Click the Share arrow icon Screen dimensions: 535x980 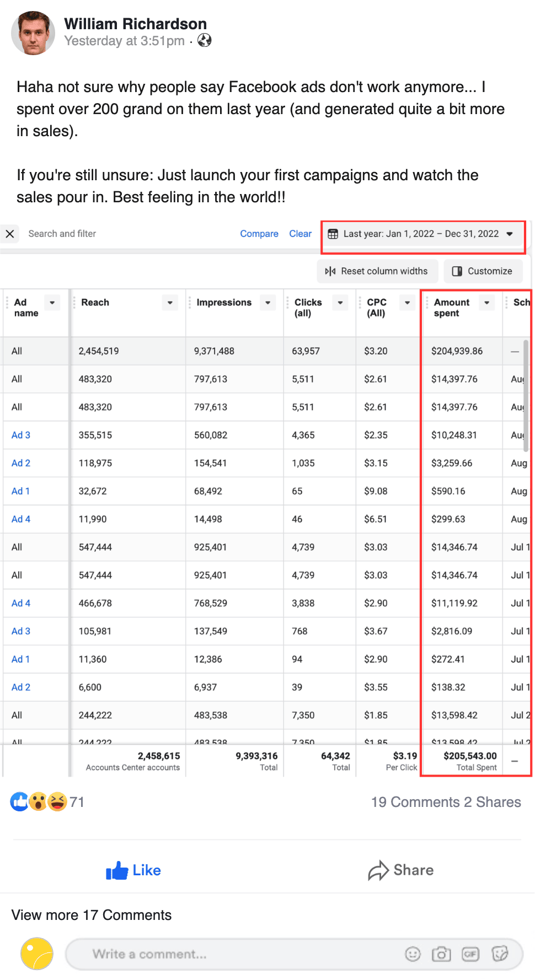[x=378, y=870]
